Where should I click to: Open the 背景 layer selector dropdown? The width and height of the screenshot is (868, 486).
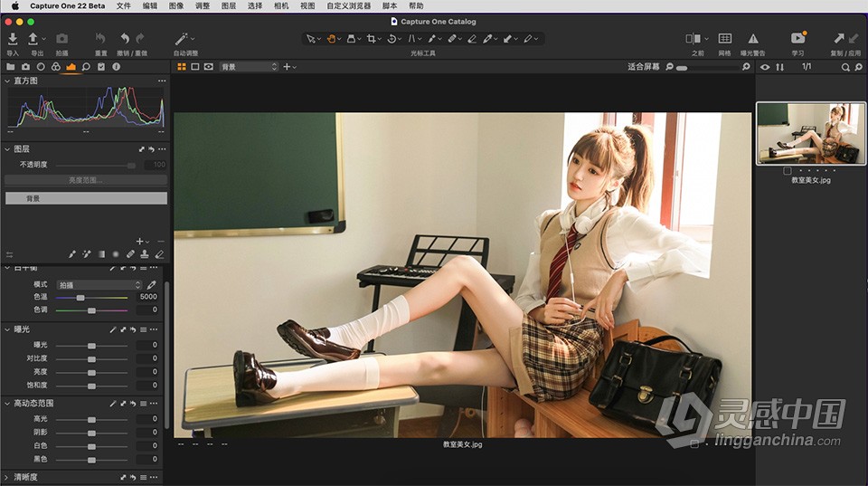pos(249,66)
